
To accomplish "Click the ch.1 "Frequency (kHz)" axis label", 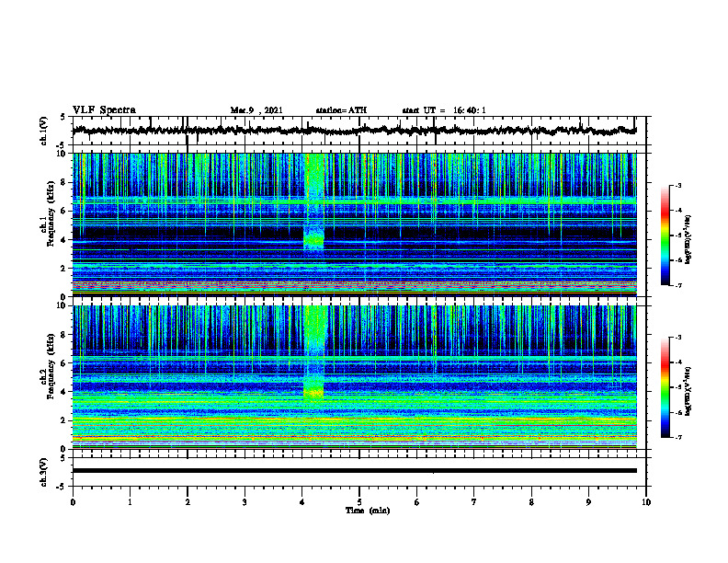I will tap(51, 213).
